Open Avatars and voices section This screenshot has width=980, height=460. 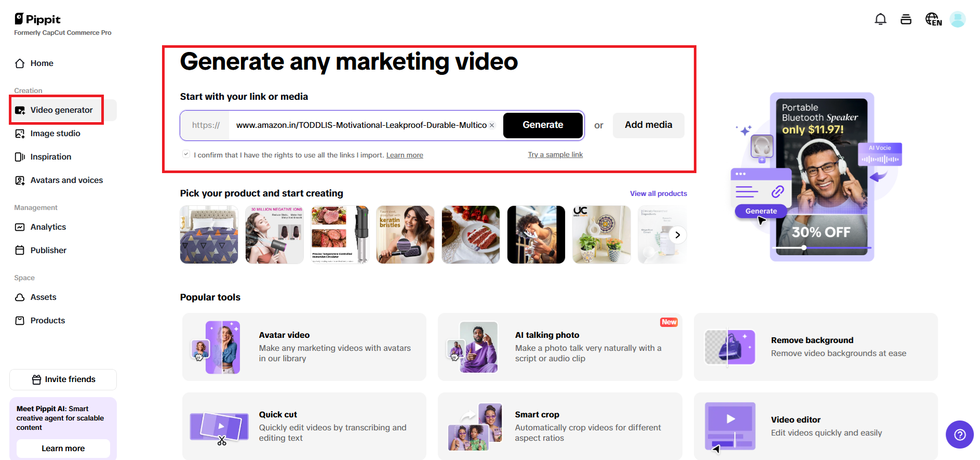pos(63,180)
